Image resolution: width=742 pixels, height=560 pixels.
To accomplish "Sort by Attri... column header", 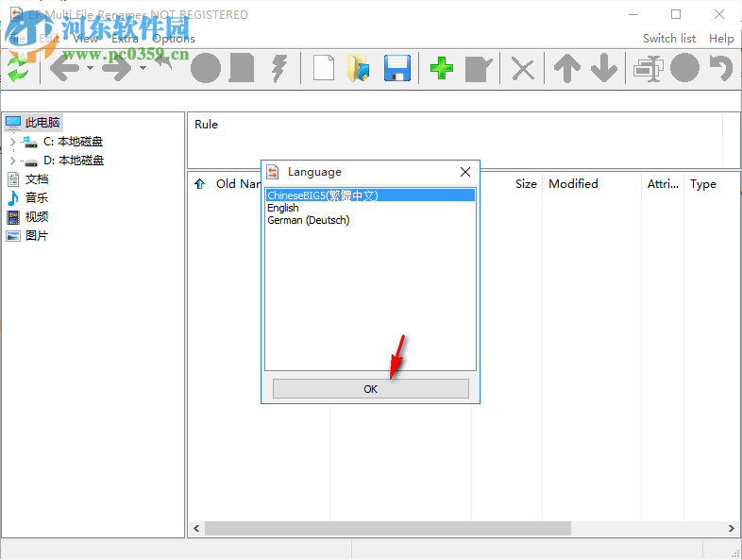I will [663, 183].
